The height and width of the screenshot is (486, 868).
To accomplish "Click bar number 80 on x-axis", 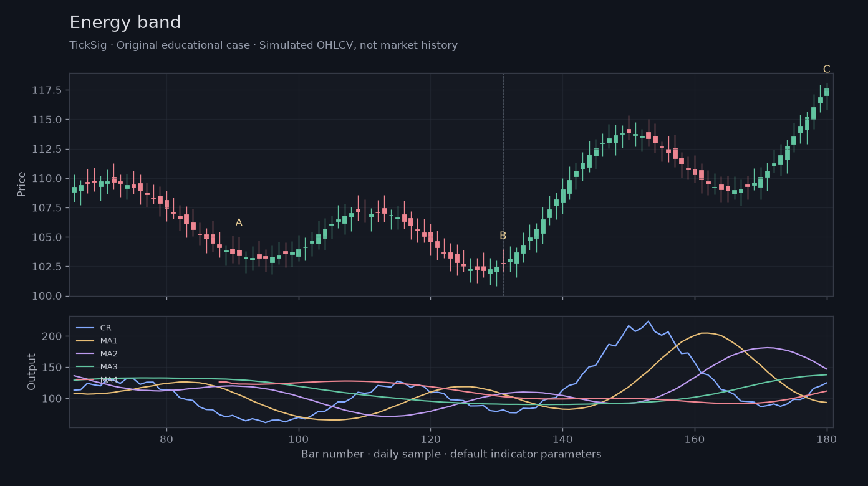I will point(166,439).
